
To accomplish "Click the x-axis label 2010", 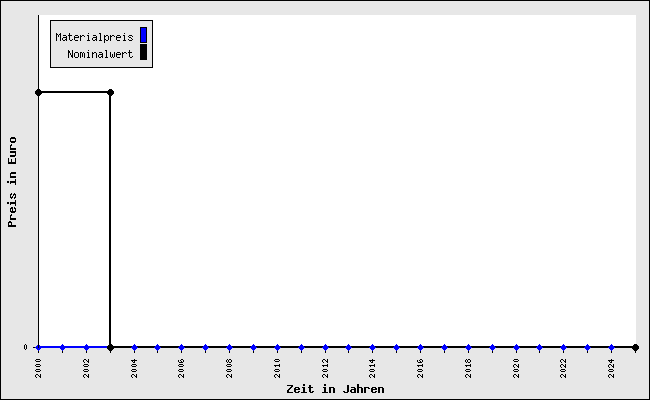I will (x=277, y=368).
